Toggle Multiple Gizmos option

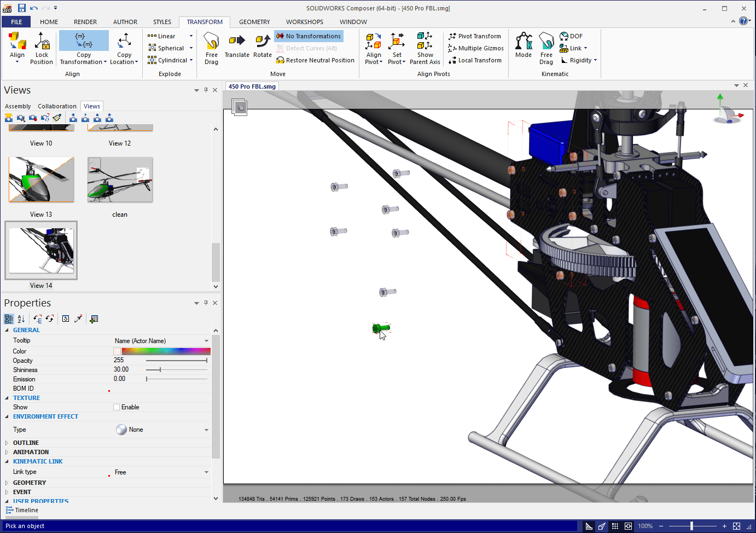point(476,48)
